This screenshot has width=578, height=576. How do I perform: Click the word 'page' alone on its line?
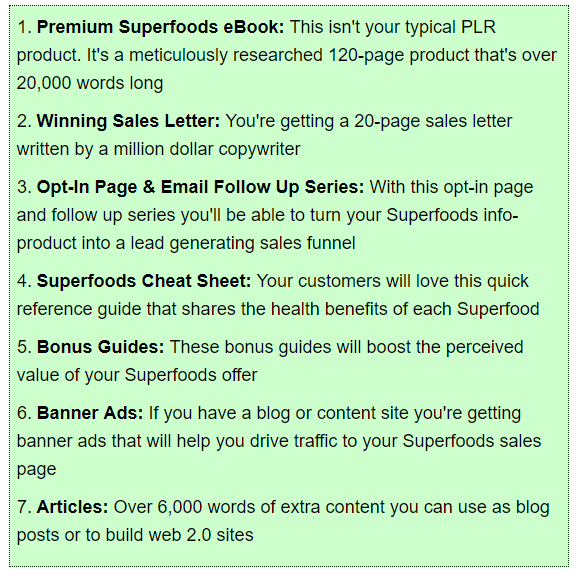36,470
